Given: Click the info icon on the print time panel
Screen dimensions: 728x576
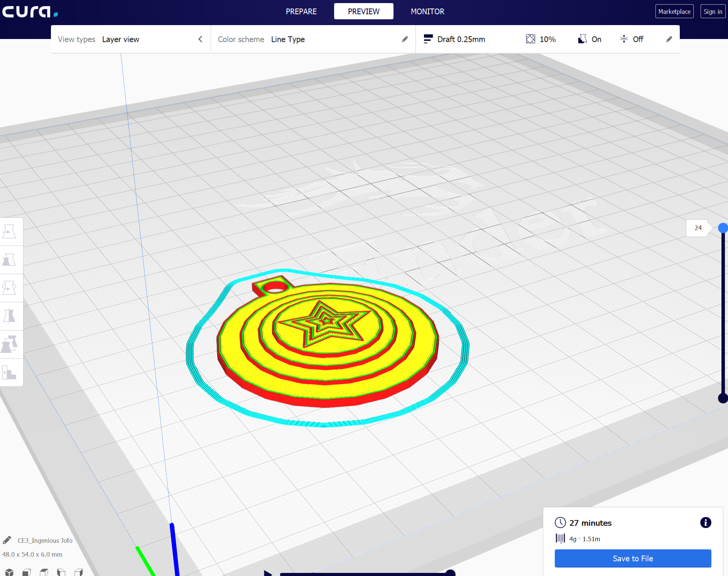Looking at the screenshot, I should tap(706, 523).
